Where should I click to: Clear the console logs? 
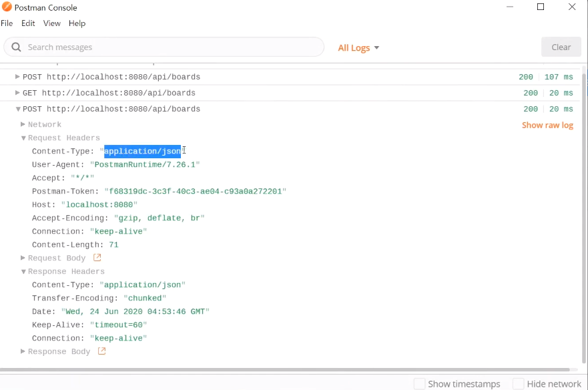point(561,47)
